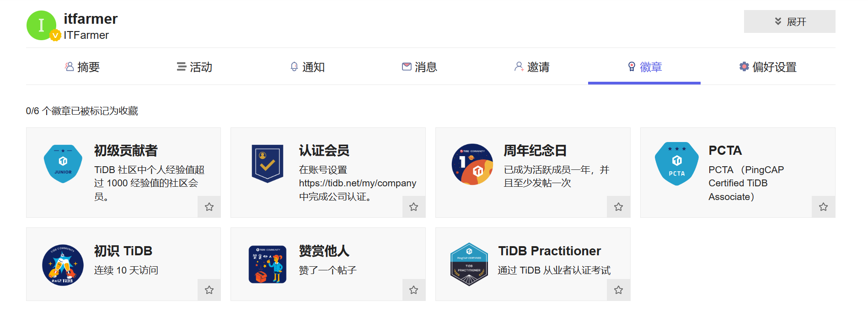
Task: Favorite the 认证会员 badge with star
Action: click(x=414, y=207)
